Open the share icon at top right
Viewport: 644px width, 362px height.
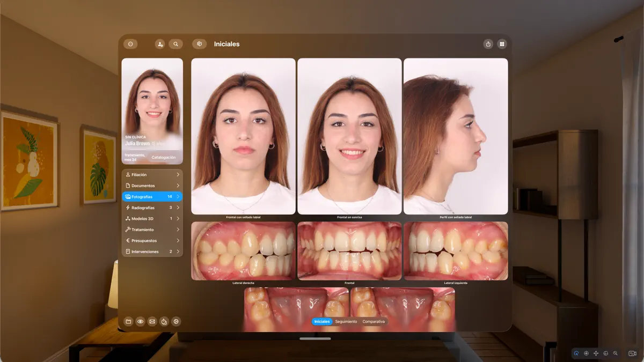(x=489, y=43)
